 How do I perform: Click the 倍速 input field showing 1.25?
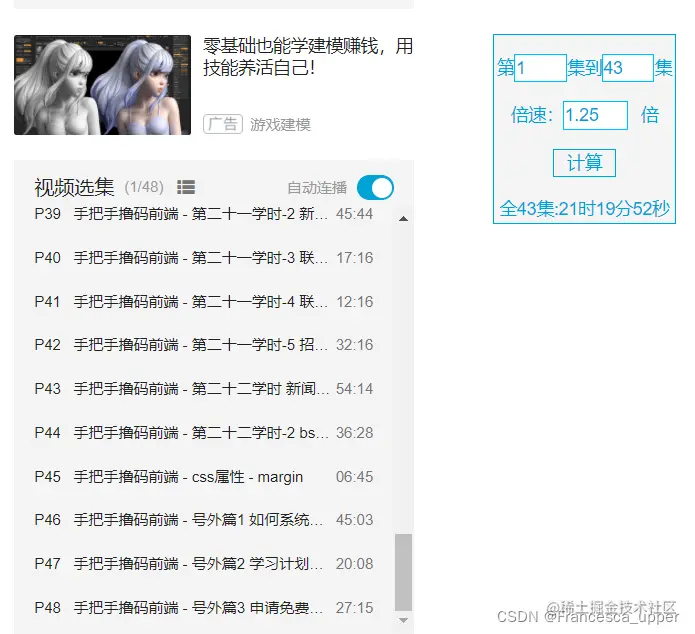point(595,115)
